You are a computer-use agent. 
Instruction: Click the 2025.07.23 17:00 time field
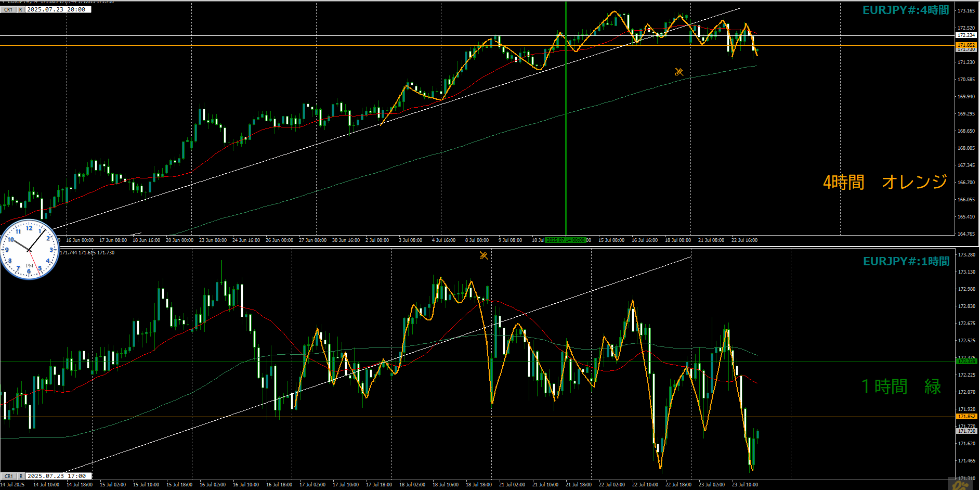pos(58,476)
